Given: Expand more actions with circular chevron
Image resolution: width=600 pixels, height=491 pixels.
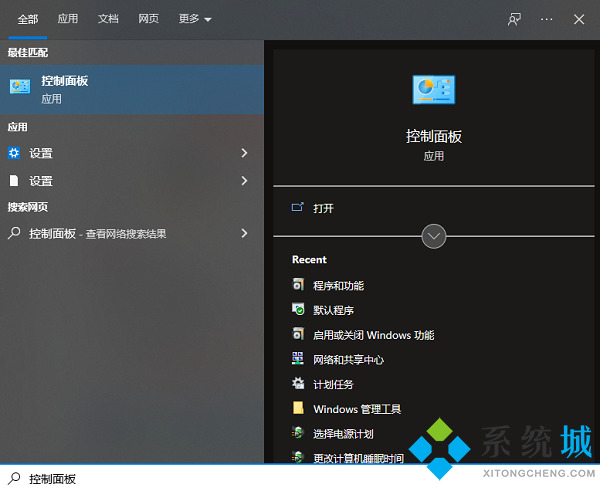Looking at the screenshot, I should coord(434,236).
